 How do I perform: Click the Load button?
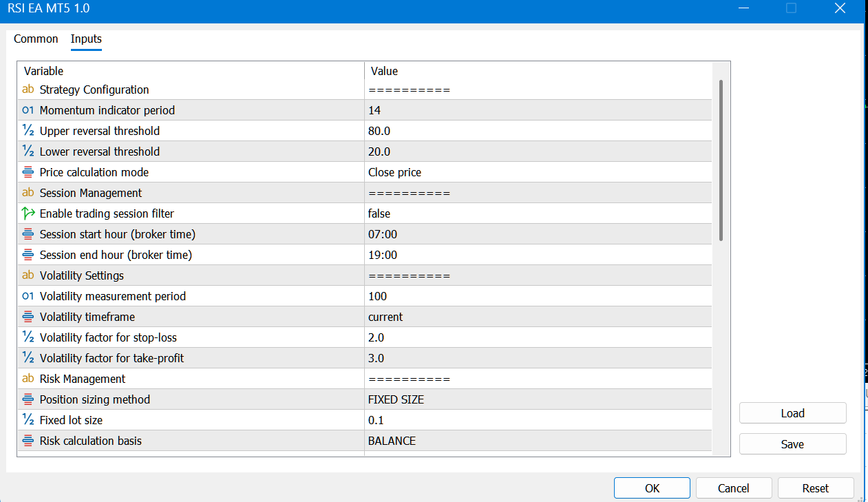coord(792,412)
